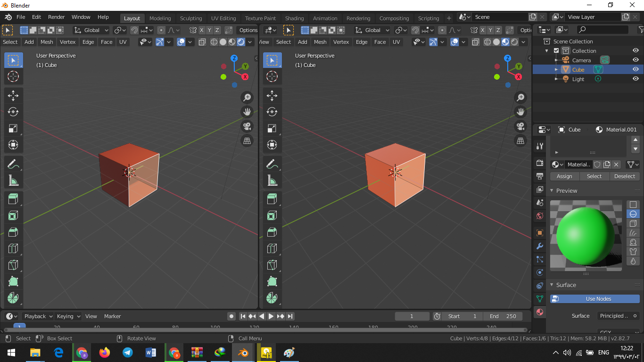The width and height of the screenshot is (644, 362).
Task: Collapse the Collection tree in outliner
Action: 547,51
